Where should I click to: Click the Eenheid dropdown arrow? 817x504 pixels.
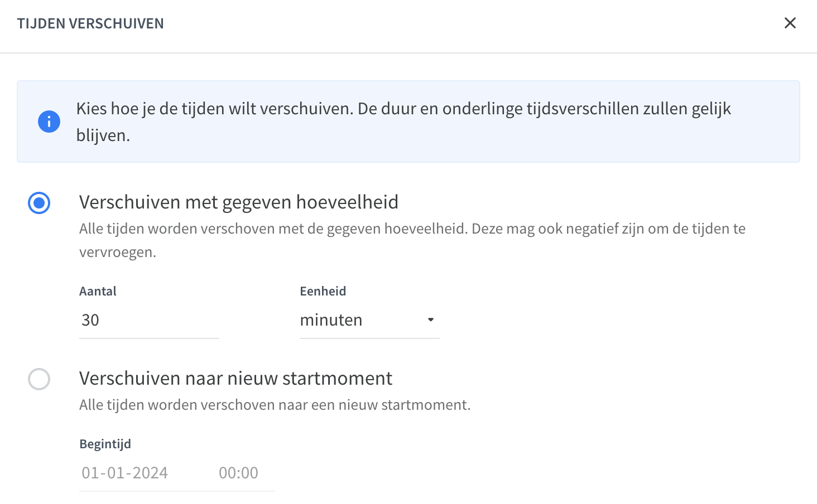pos(430,320)
